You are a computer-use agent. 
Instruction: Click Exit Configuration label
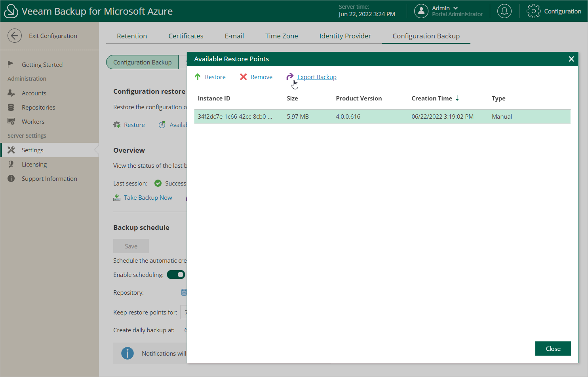click(53, 36)
